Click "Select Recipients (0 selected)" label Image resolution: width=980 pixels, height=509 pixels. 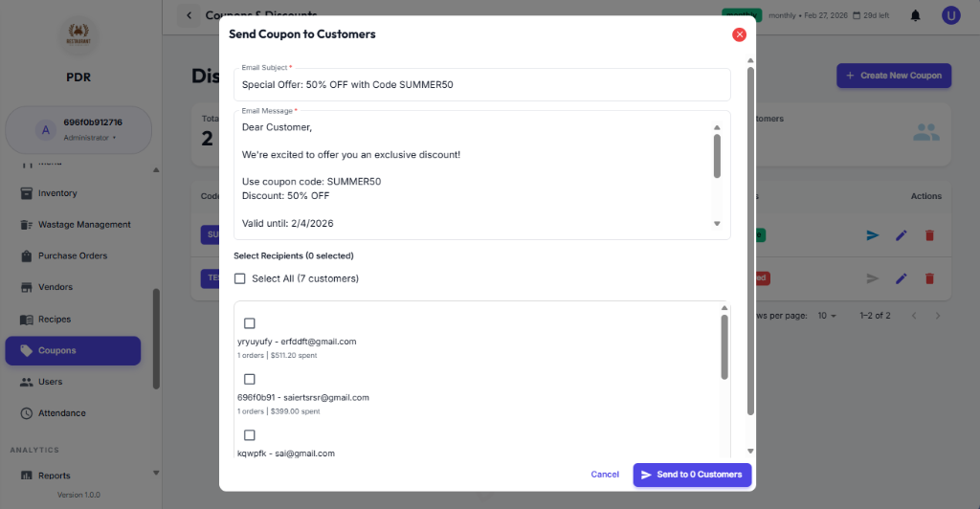pyautogui.click(x=293, y=256)
